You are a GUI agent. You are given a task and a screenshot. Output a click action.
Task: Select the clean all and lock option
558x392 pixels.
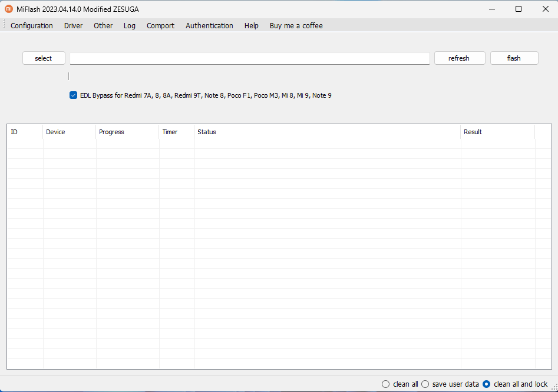[x=485, y=384]
